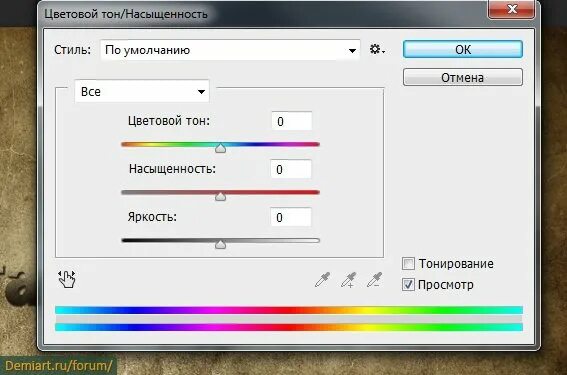This screenshot has width=567, height=375.
Task: Close the Цветовой тон/Насыщенность dialog
Action: [511, 9]
